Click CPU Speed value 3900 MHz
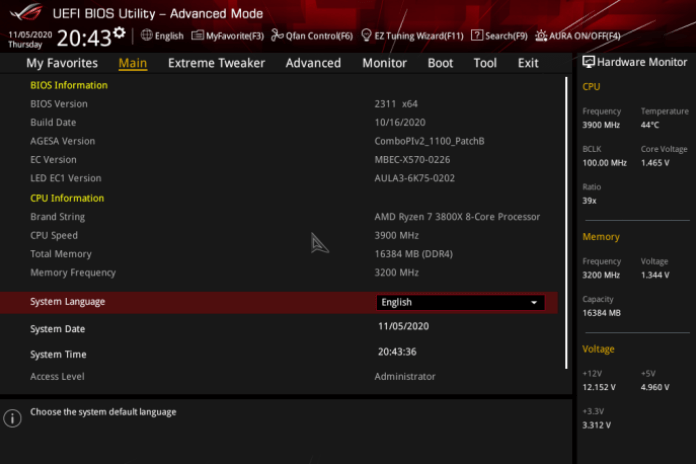 click(396, 236)
